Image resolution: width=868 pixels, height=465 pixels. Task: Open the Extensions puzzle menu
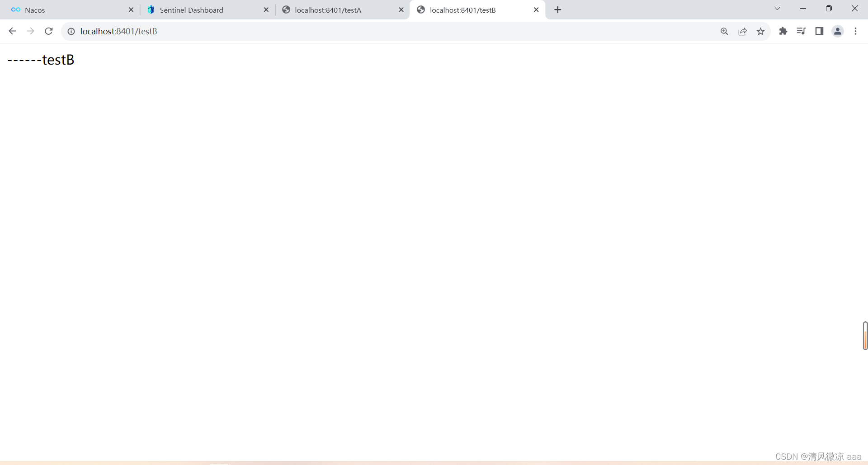coord(783,31)
